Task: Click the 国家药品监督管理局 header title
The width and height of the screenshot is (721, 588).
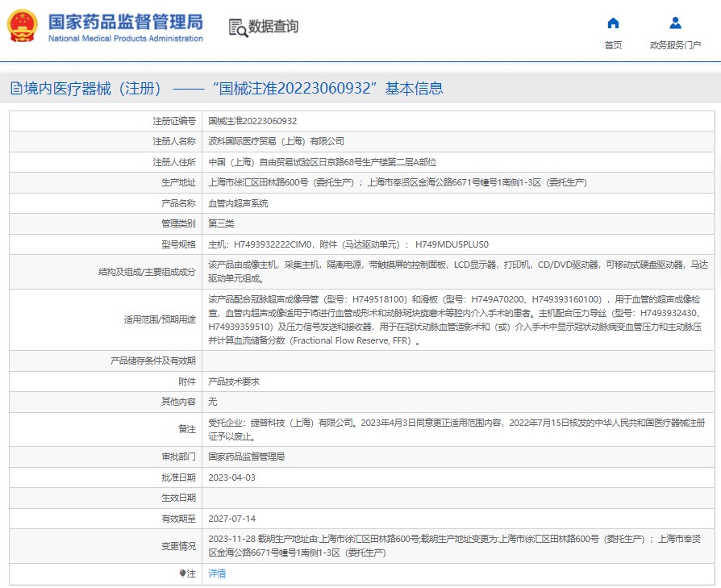Action: pos(126,22)
